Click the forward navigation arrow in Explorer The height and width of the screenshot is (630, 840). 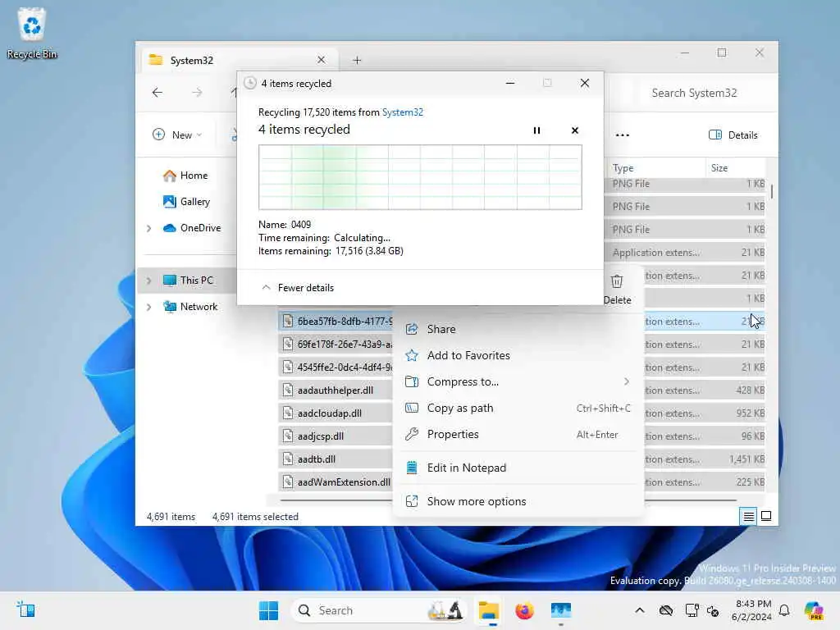tap(197, 92)
